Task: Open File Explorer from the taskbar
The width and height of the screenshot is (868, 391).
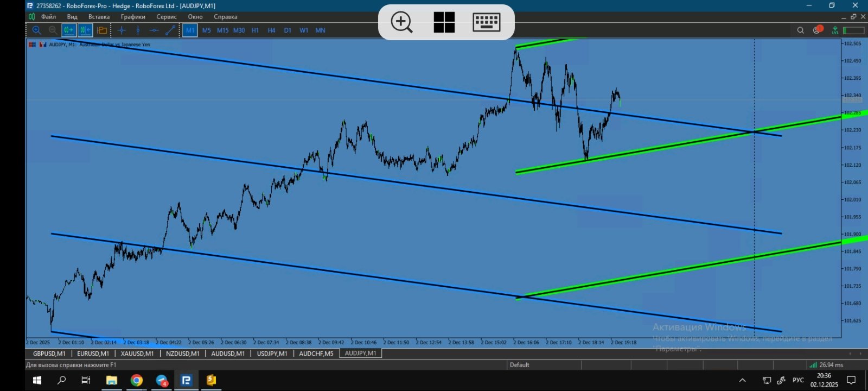Action: pos(111,380)
